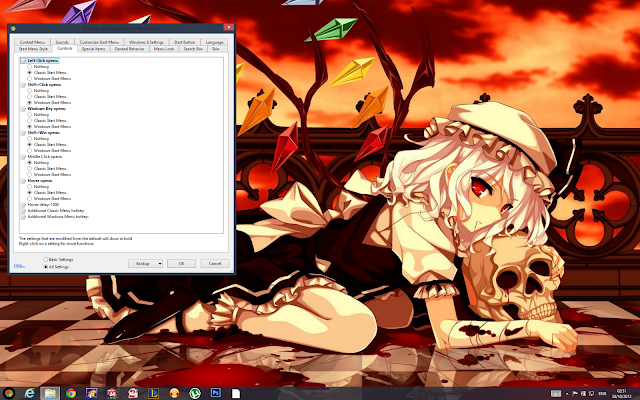The image size is (640, 400).
Task: Open the Classic Shell start button on taskbar
Action: [x=9, y=393]
